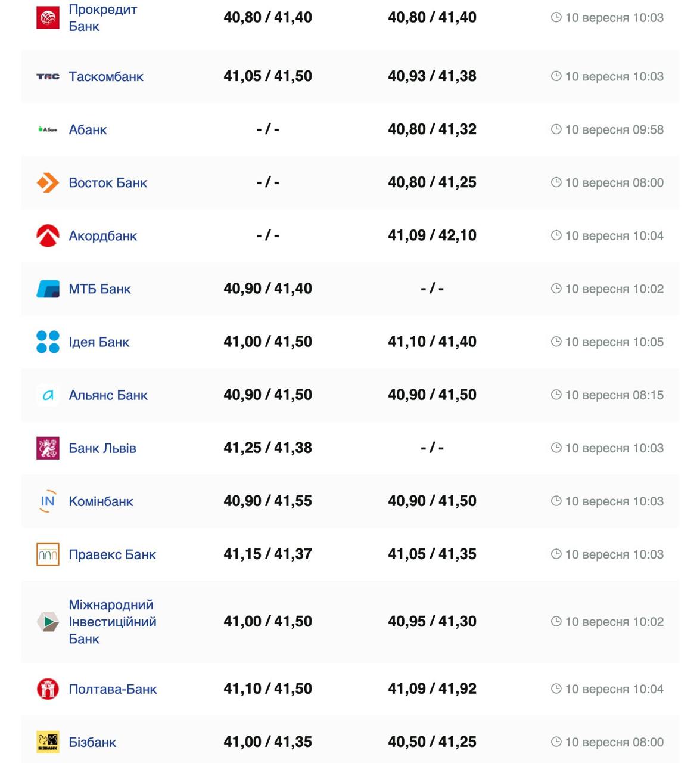Open Міжнародний Інвестиційний Банк link
Viewport: 700px width, 763px height.
pyautogui.click(x=112, y=622)
